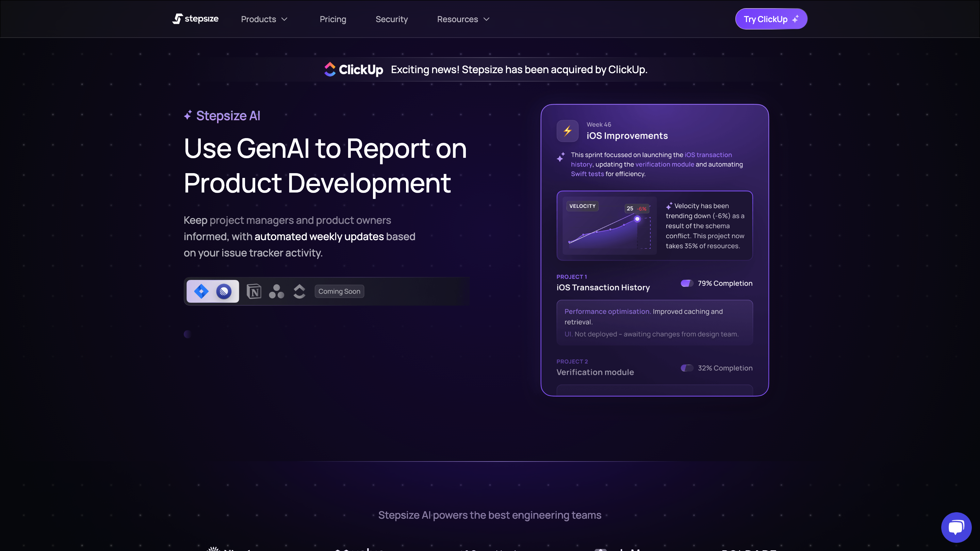Click the lightning bolt iOS Improvements icon
This screenshot has height=551, width=980.
coord(567,131)
